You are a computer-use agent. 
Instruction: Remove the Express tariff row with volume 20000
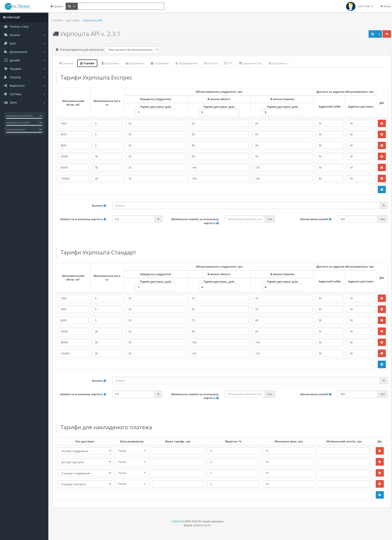[x=382, y=157]
